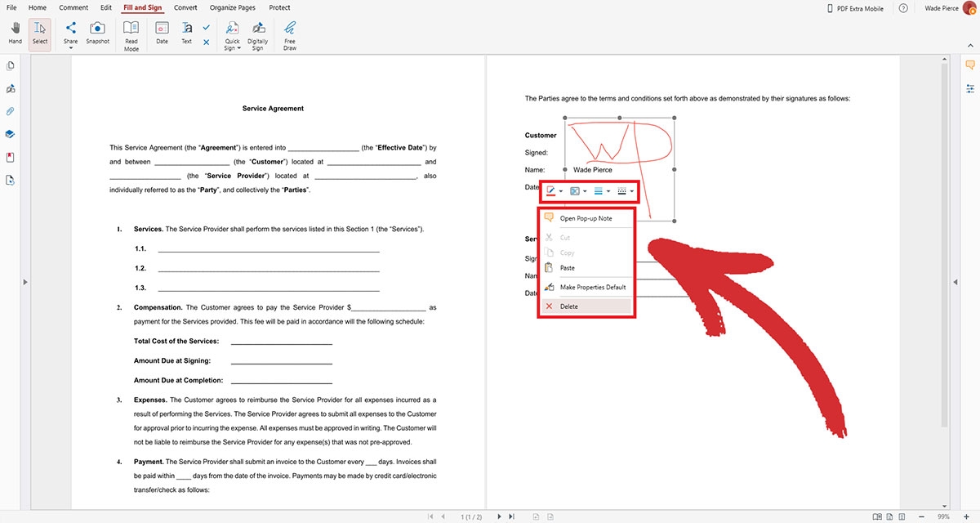Select the Free Draw tool
Viewport: 980px width, 523px height.
[290, 34]
